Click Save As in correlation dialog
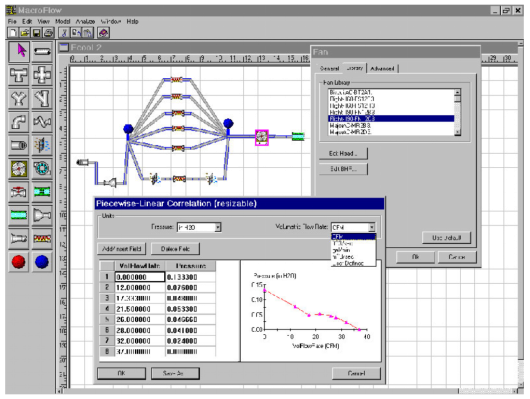Viewport: 530px width, 399px height. (x=175, y=373)
